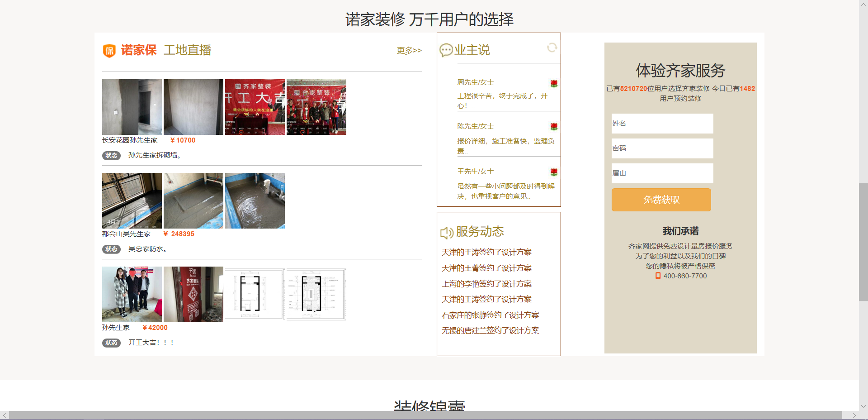Screen dimensions: 868x420
Task: Click the flower icon next to 王先生/女士
Action: pos(554,172)
